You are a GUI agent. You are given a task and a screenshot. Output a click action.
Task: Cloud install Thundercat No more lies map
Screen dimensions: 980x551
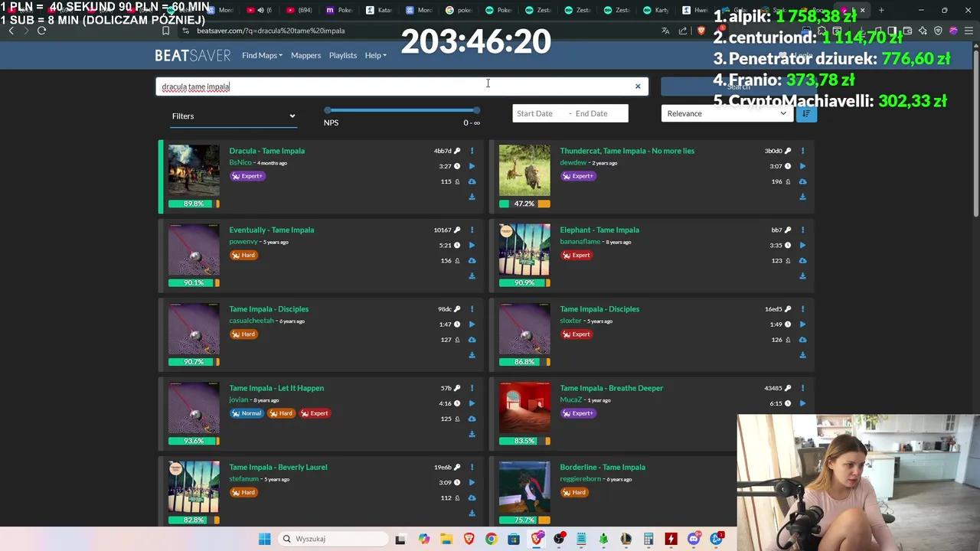802,181
